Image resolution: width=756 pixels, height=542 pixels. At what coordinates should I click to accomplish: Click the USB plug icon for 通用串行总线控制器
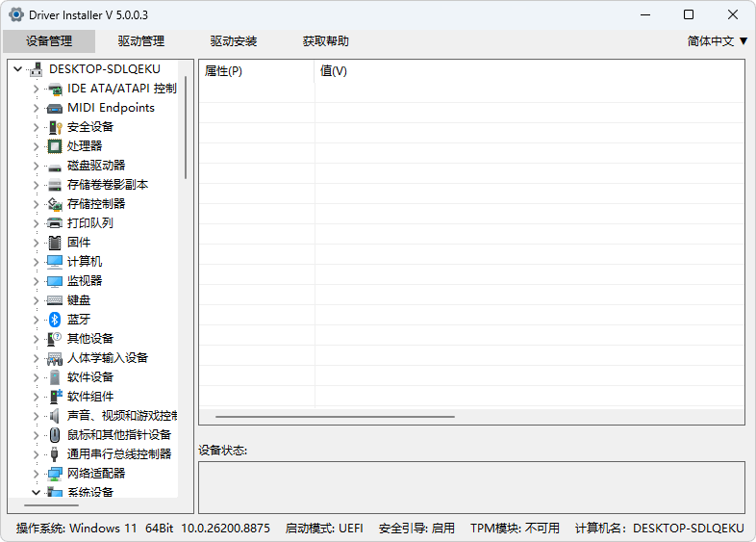55,454
